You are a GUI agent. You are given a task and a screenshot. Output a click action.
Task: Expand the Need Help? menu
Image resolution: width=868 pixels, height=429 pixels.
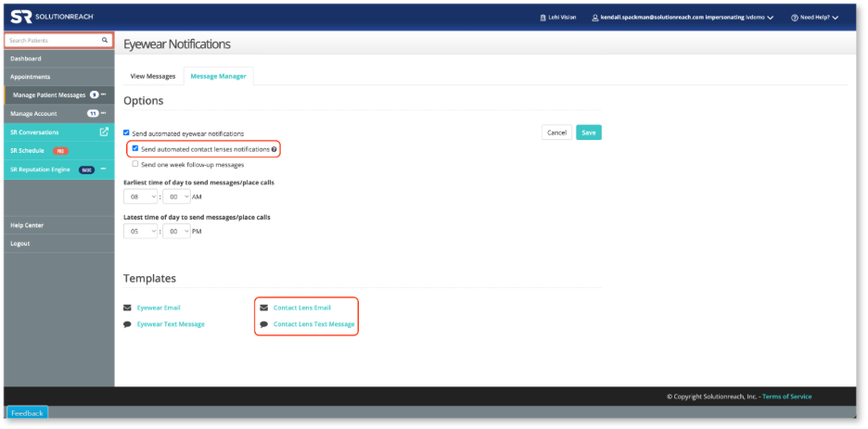(x=814, y=18)
